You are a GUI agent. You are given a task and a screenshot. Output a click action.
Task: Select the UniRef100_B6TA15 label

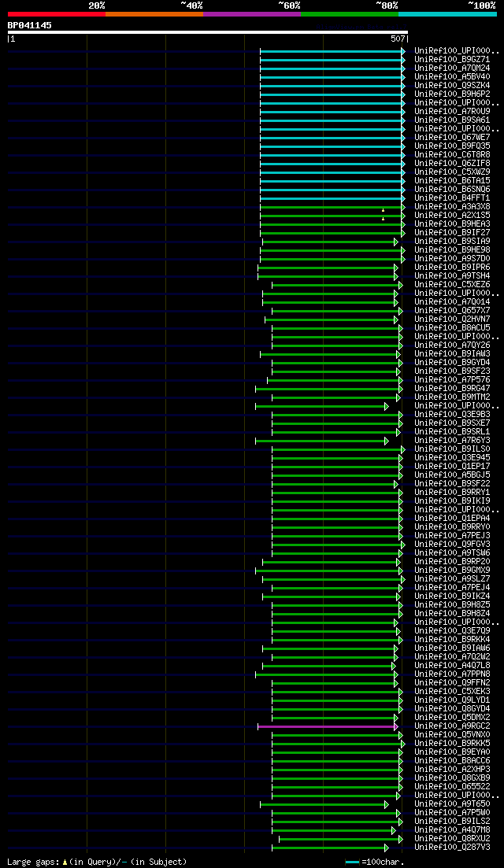click(x=452, y=180)
